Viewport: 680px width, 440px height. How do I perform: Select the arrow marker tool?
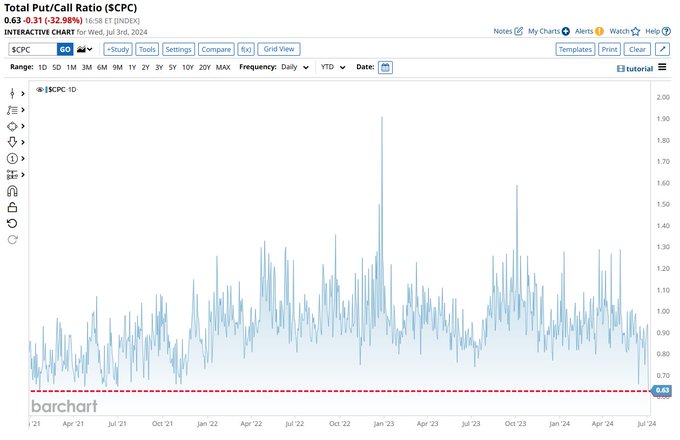[x=12, y=142]
